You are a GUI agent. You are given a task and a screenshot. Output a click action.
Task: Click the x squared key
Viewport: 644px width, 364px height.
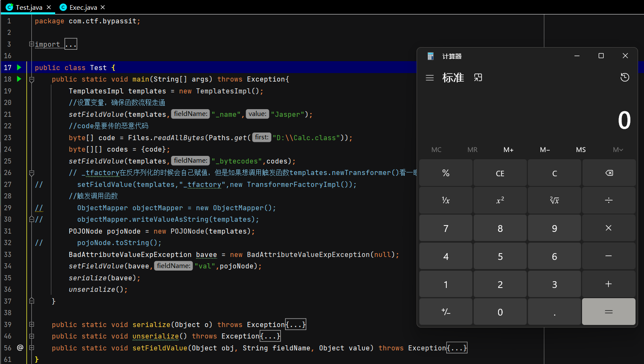point(500,200)
